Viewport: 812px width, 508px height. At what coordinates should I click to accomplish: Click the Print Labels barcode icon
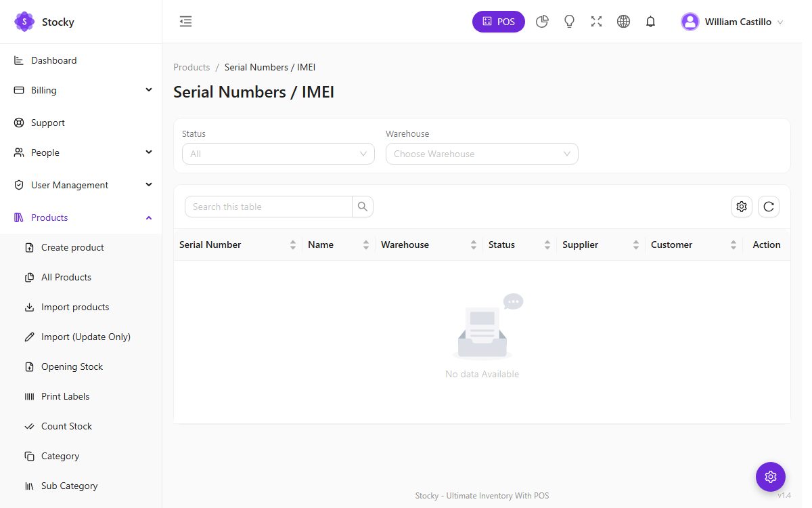pyautogui.click(x=29, y=397)
